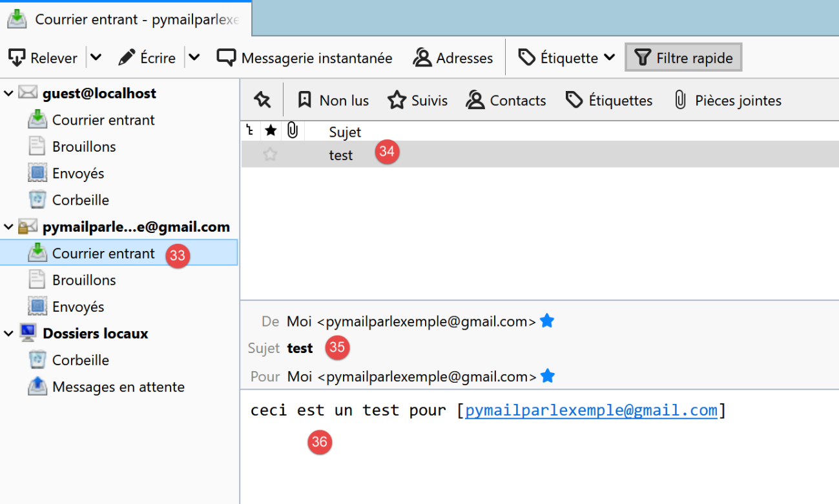This screenshot has width=839, height=504.
Task: Click the Messagerie instantanée chat icon
Action: (x=227, y=58)
